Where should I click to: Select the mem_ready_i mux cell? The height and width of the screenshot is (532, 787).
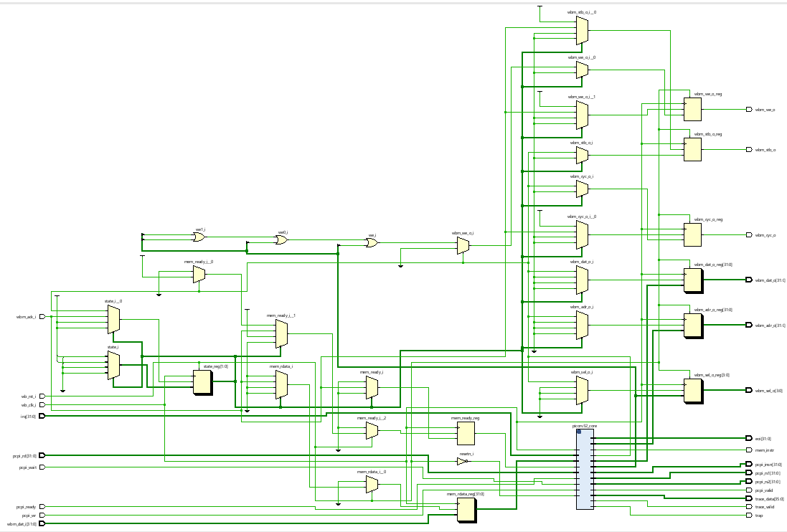(x=372, y=388)
